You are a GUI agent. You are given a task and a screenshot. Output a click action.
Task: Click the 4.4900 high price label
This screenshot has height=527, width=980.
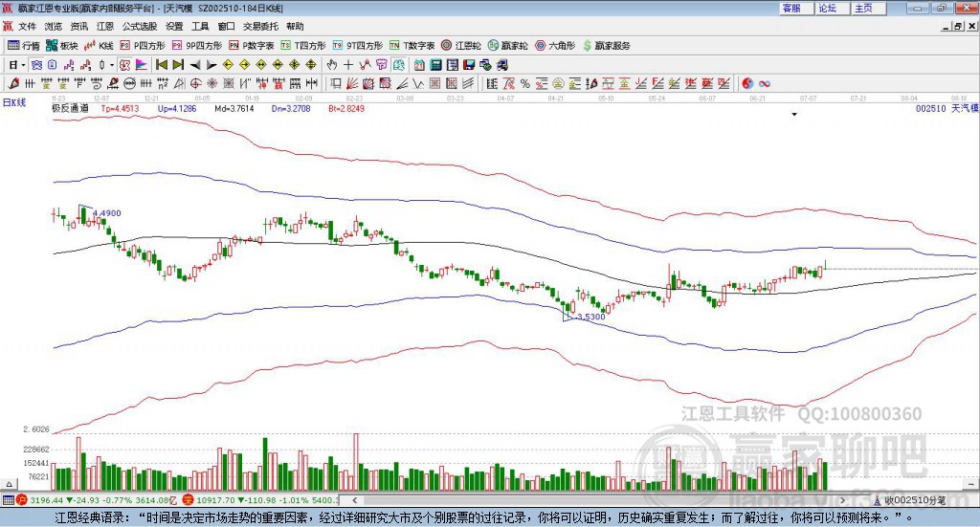pyautogui.click(x=107, y=213)
